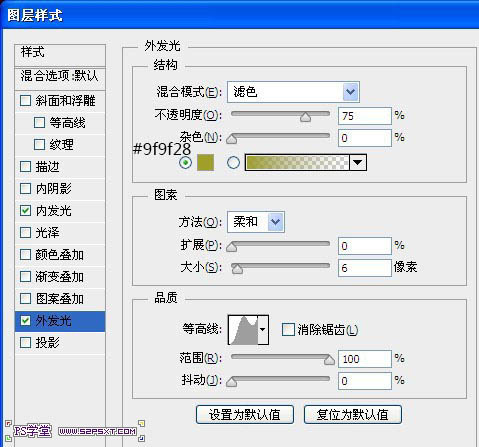Uncheck the 外发光 checkbox
This screenshot has width=479, height=447.
[26, 321]
